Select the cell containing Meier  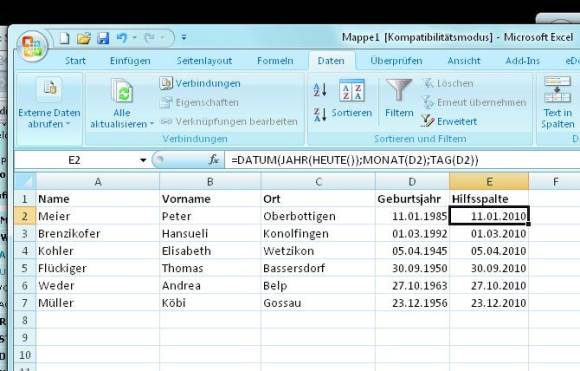98,216
